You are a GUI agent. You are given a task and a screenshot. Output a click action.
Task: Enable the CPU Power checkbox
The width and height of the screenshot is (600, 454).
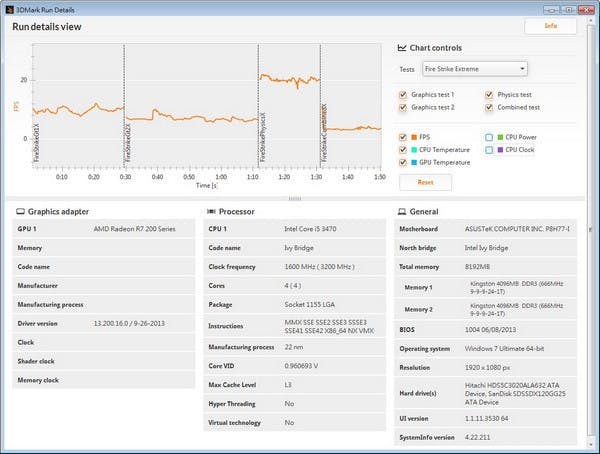pos(488,137)
